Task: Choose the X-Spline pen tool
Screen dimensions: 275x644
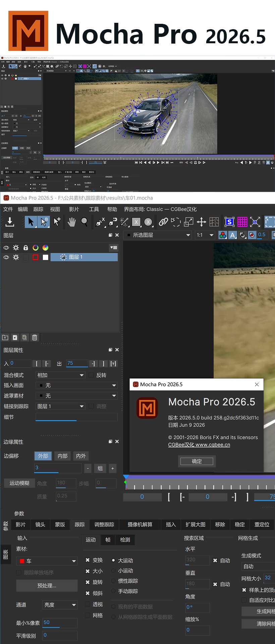Action: click(100, 222)
